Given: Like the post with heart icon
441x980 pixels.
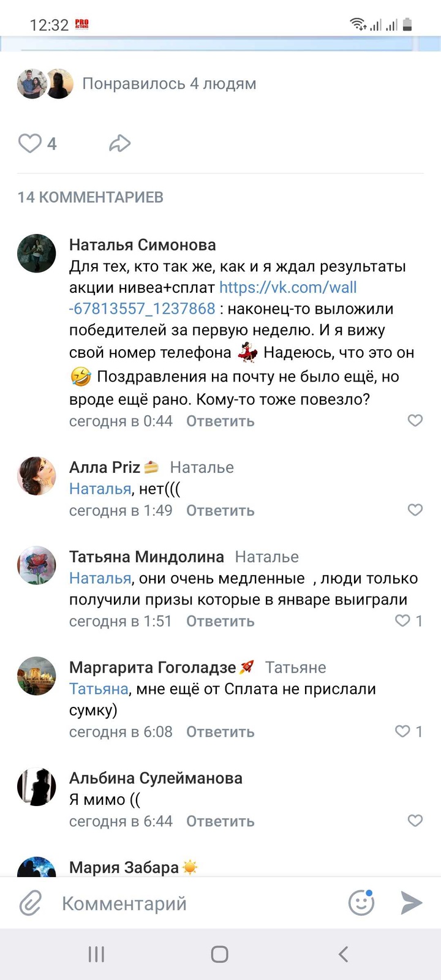Looking at the screenshot, I should 29,143.
